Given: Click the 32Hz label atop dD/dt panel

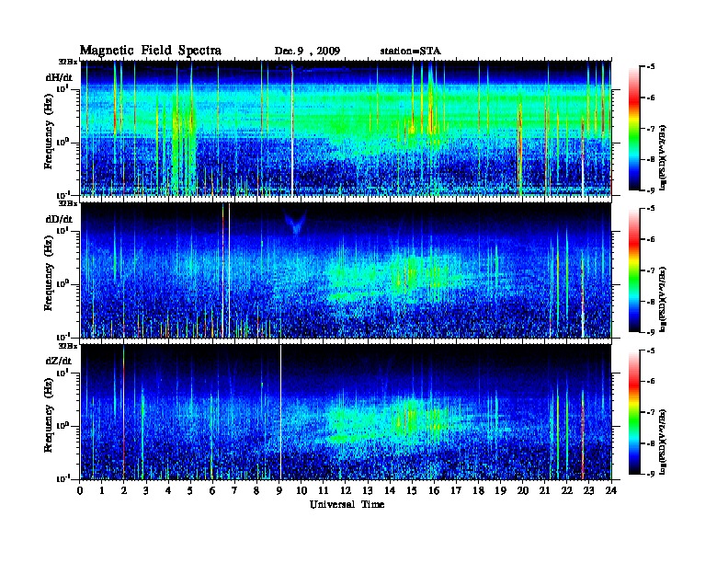Looking at the screenshot, I should pos(68,203).
